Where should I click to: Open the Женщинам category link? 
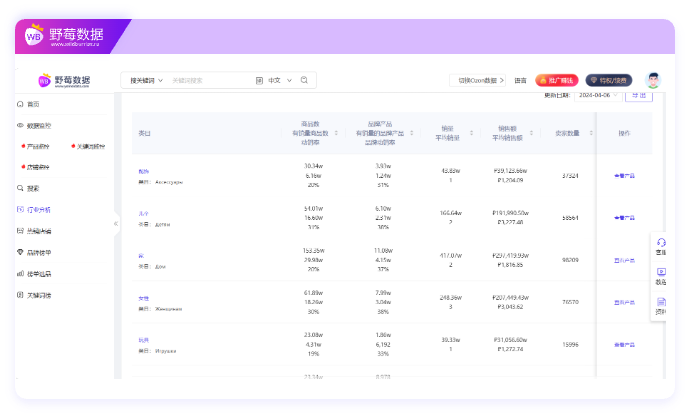click(x=143, y=298)
